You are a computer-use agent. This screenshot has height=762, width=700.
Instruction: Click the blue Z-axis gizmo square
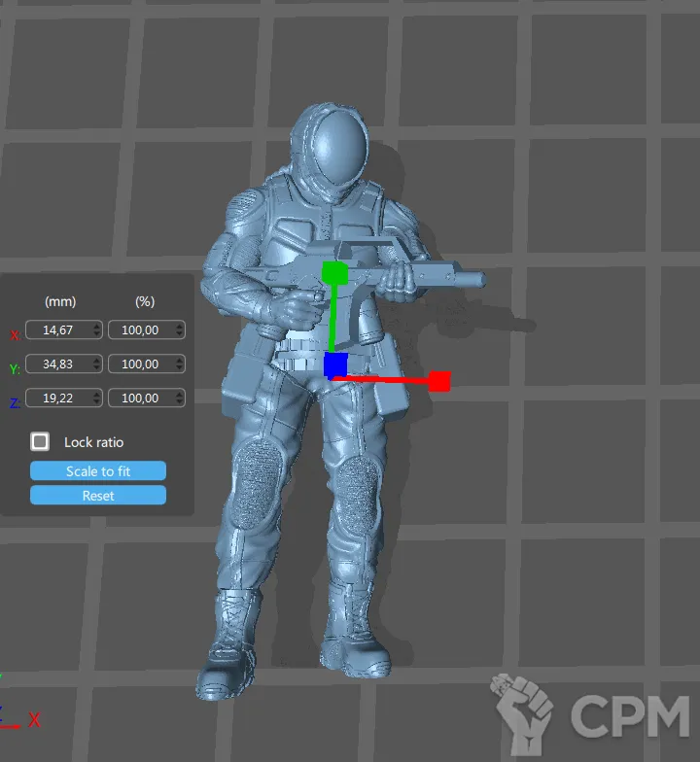(335, 364)
